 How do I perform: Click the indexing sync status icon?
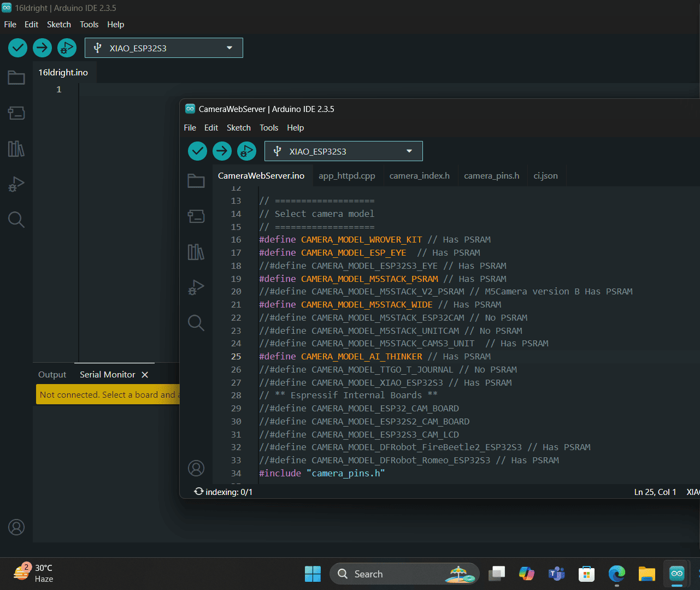pyautogui.click(x=199, y=492)
